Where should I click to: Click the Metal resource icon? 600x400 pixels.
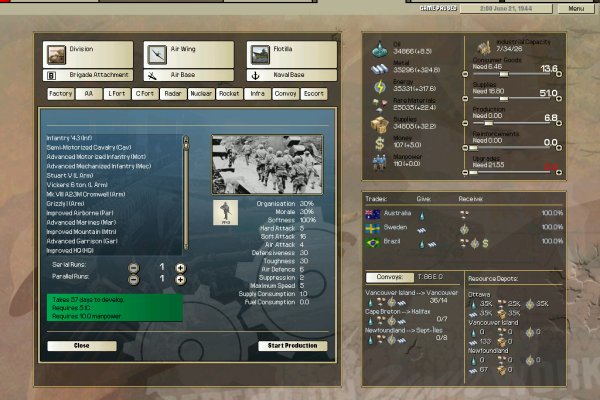point(379,69)
